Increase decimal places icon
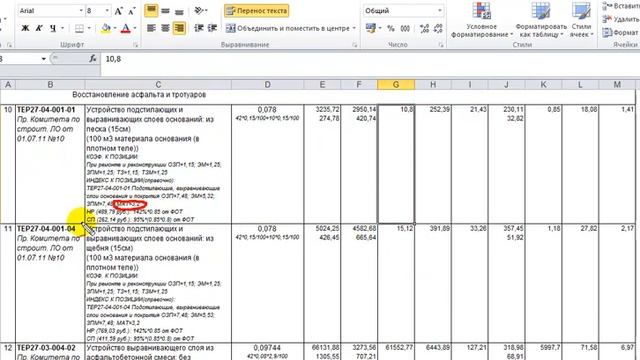This screenshot has width=640, height=360. point(424,28)
